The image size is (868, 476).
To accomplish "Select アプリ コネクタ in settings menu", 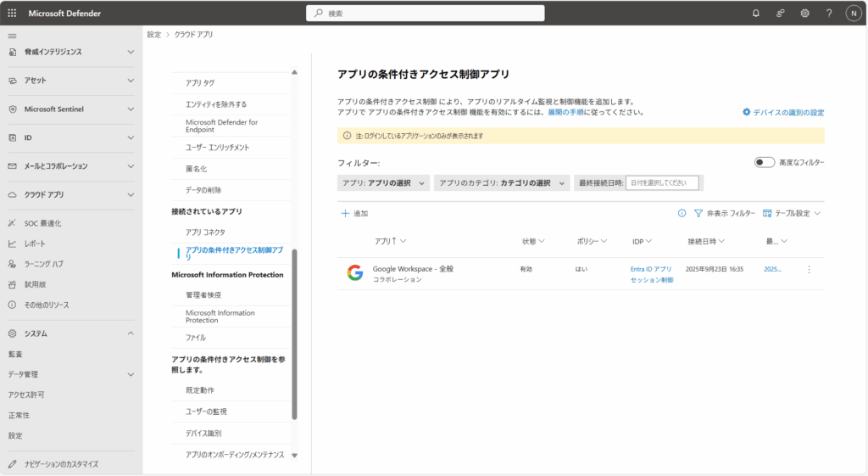I will [x=205, y=232].
